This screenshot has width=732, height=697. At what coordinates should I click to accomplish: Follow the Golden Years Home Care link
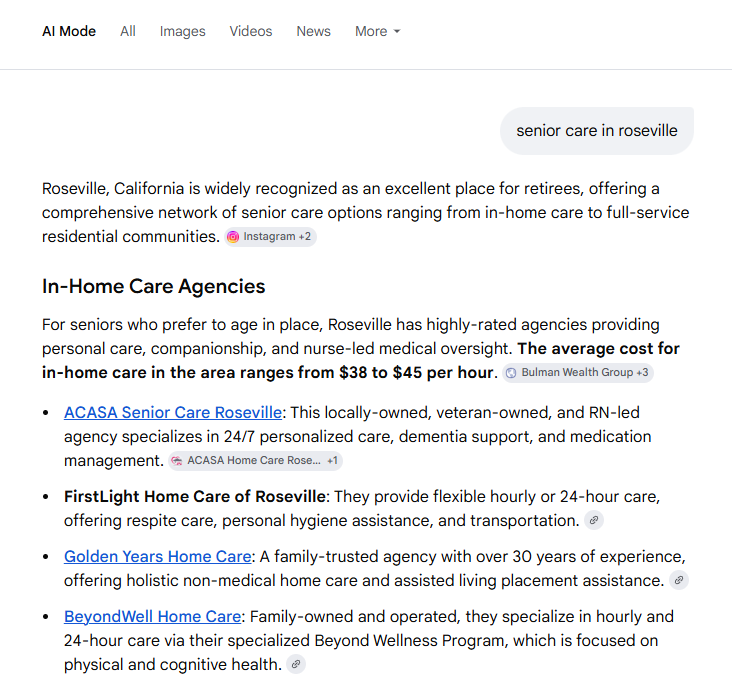pos(158,556)
